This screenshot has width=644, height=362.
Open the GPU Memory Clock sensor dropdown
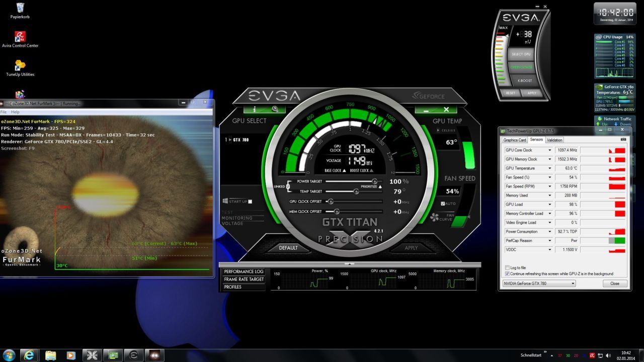coord(549,159)
